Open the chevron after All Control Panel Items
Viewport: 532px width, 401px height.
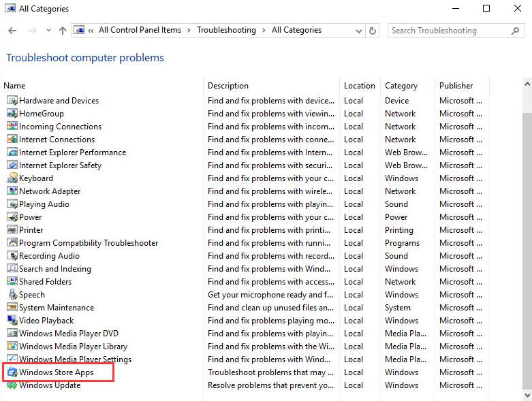(189, 30)
